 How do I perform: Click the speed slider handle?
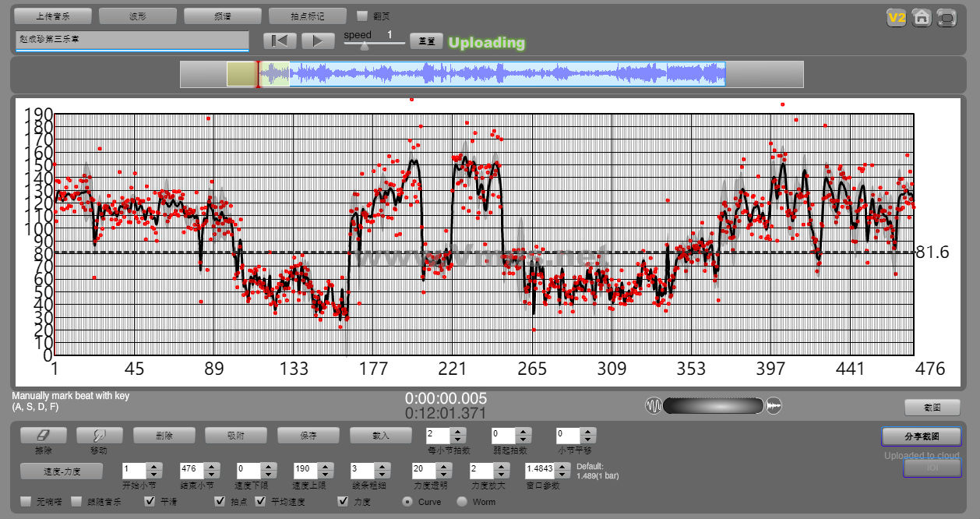click(x=364, y=45)
